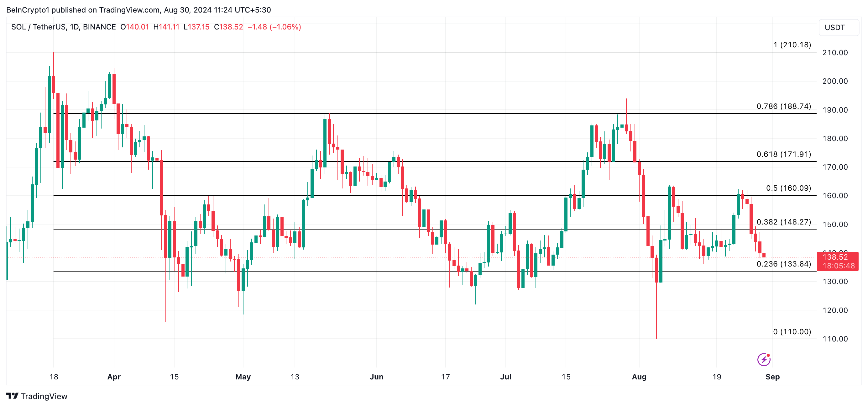Click the Jun date on time axis
Image resolution: width=868 pixels, height=407 pixels.
376,377
